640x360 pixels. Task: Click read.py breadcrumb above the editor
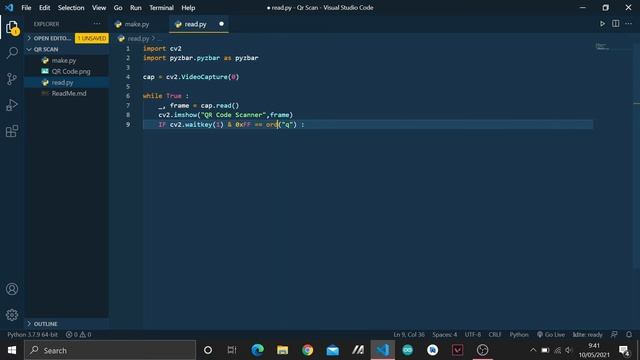point(138,38)
